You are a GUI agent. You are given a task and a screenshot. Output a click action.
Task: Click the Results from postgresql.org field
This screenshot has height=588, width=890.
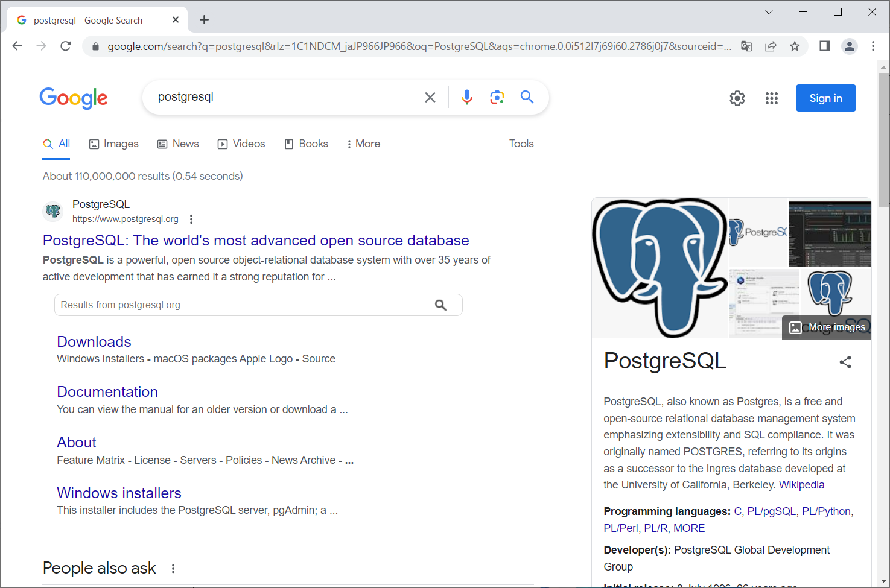pos(236,305)
